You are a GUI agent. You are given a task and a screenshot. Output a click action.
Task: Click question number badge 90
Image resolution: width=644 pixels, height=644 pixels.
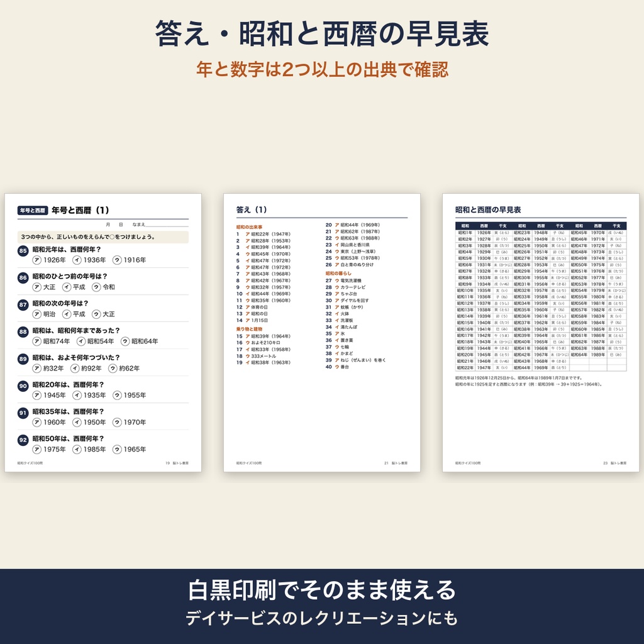point(23,386)
